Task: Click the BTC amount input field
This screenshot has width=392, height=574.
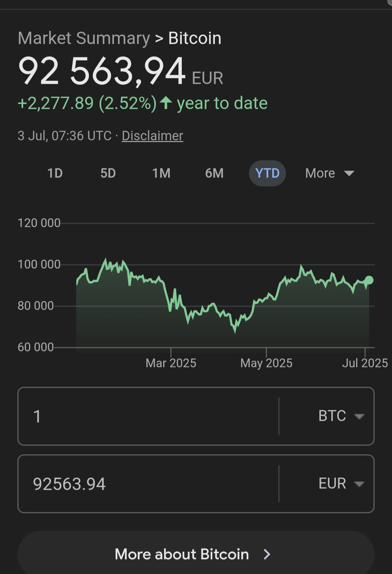Action: click(x=148, y=416)
